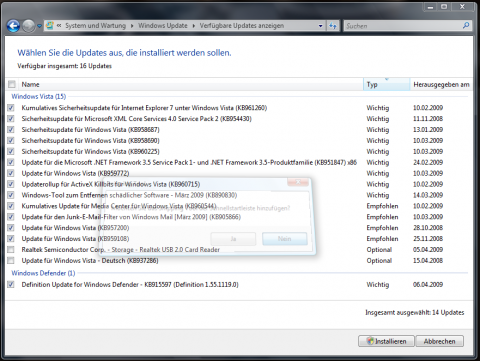
Task: Click 'Ja' in the faded dialog
Action: [x=233, y=239]
